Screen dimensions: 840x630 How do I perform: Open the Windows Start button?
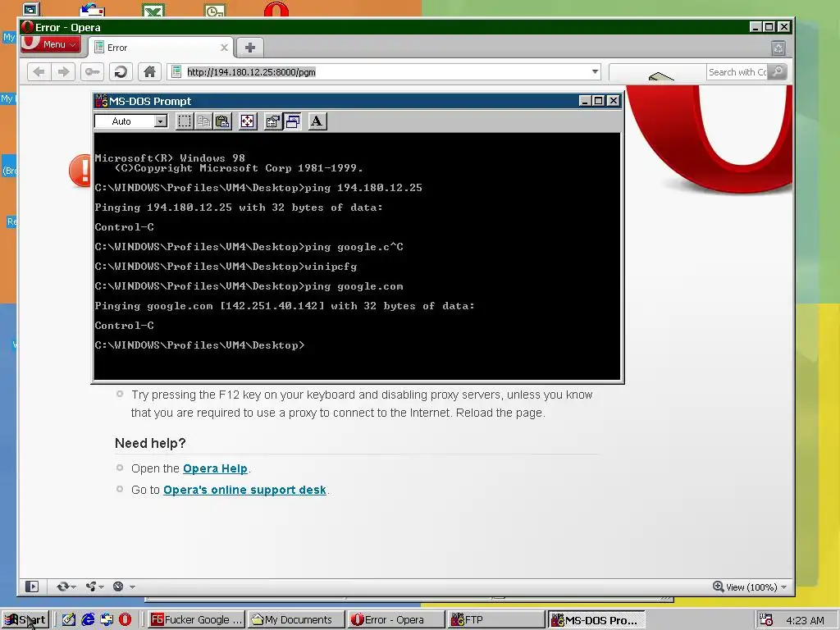[25, 620]
